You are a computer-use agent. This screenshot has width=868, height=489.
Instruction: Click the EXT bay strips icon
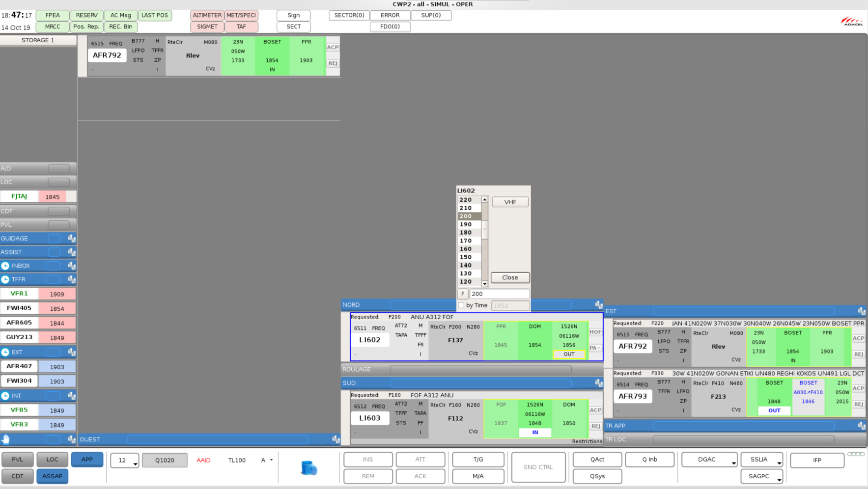coord(72,352)
